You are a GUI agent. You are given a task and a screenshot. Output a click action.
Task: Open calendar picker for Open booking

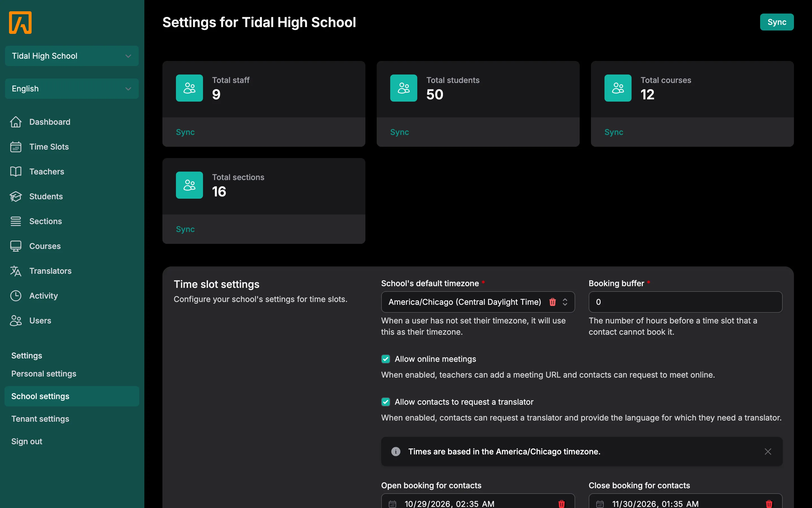coord(392,504)
